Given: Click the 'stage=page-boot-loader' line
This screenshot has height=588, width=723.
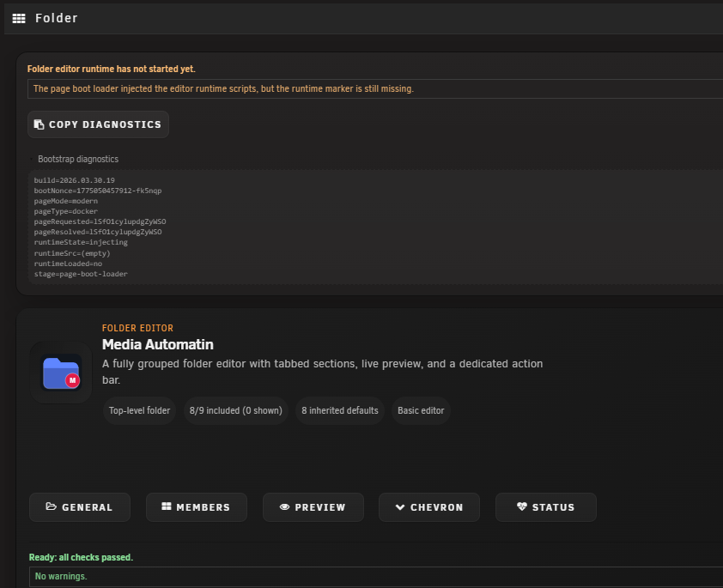Looking at the screenshot, I should coord(81,274).
